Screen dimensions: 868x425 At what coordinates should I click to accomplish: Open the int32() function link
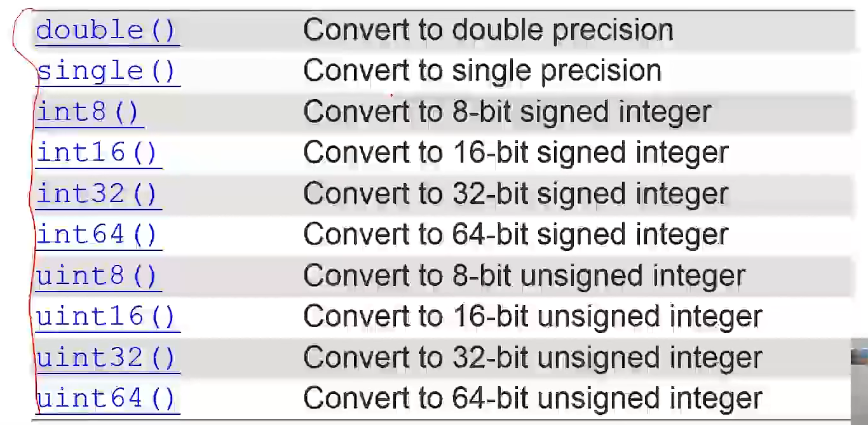(x=97, y=194)
